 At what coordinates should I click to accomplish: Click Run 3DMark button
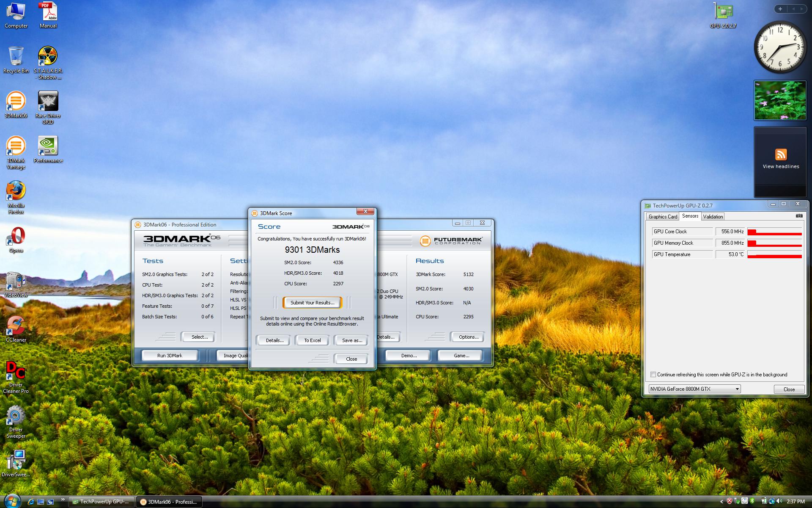(x=170, y=356)
